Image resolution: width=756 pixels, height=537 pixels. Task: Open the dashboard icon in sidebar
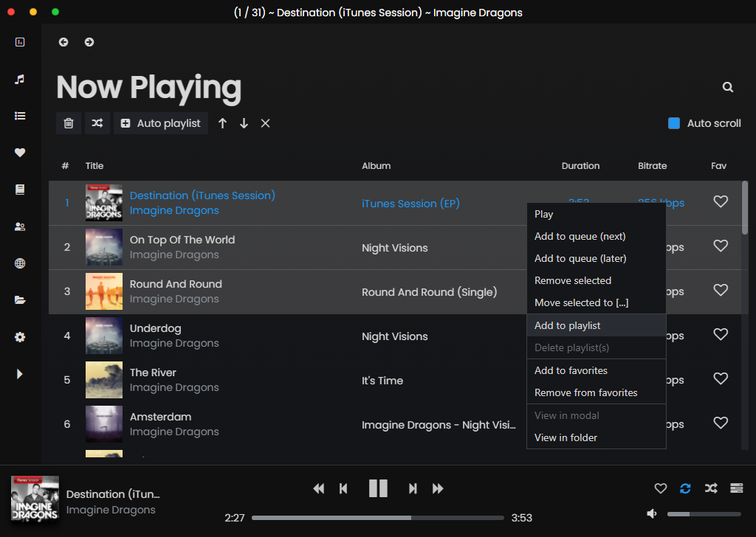[x=20, y=42]
